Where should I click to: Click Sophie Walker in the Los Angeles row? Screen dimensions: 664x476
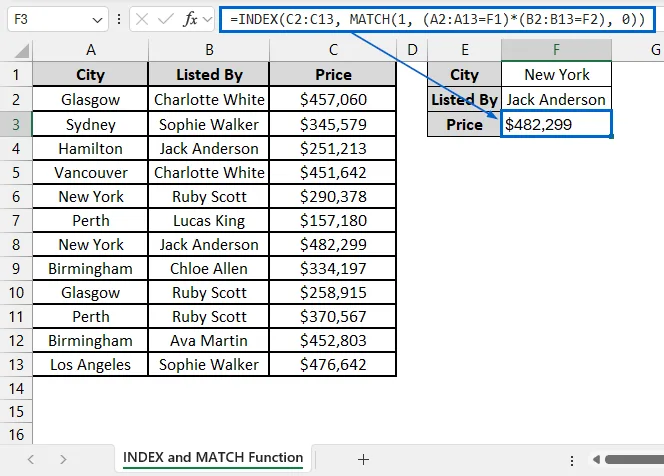[x=209, y=364]
